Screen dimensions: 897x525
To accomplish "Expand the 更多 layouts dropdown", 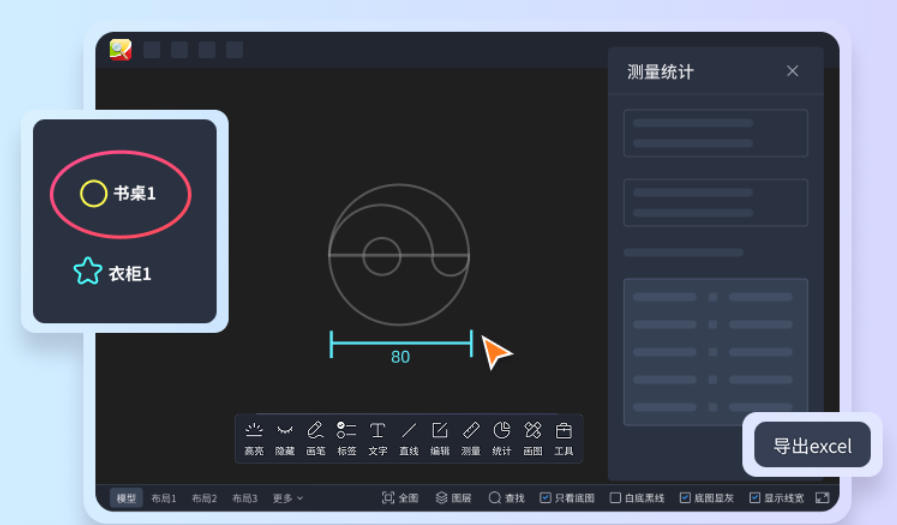I will tap(287, 498).
